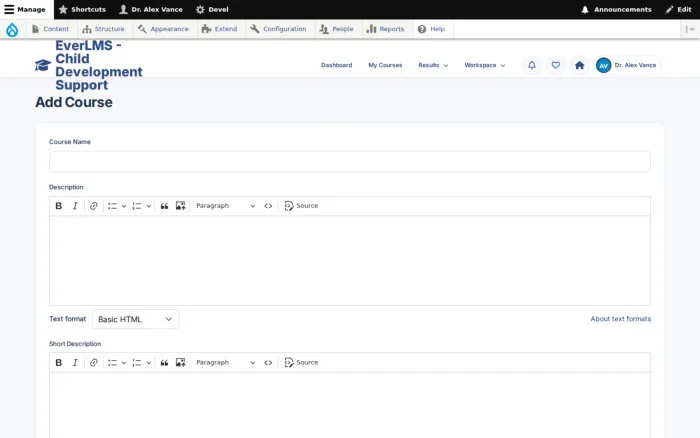Click code icon in Description toolbar

(268, 206)
